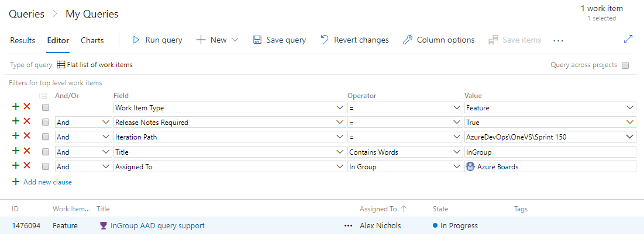
Task: Click the Revert changes undo icon
Action: tap(325, 40)
